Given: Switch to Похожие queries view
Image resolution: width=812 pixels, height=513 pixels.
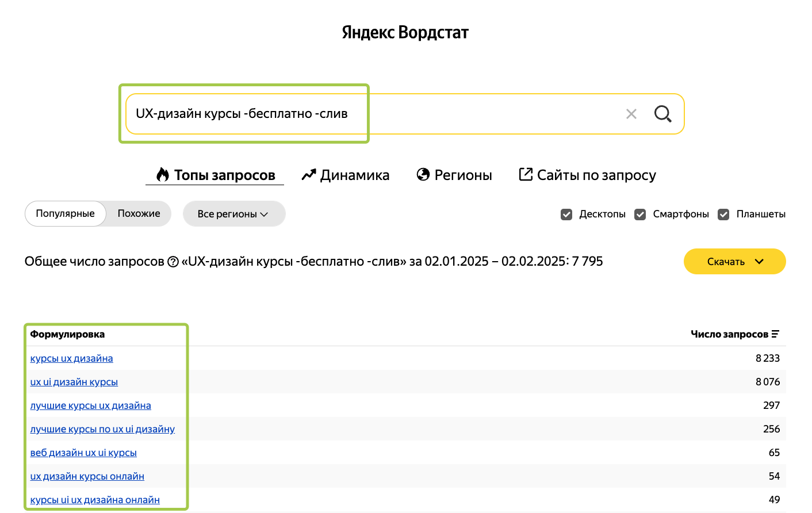Looking at the screenshot, I should pos(139,213).
